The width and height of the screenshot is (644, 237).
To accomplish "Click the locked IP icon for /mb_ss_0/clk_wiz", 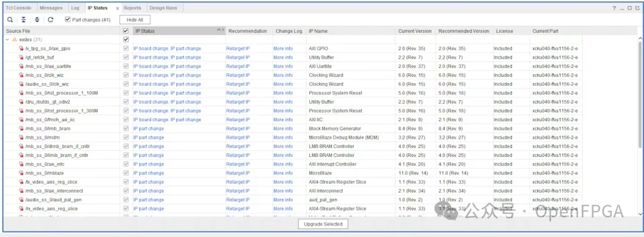I will pos(21,75).
